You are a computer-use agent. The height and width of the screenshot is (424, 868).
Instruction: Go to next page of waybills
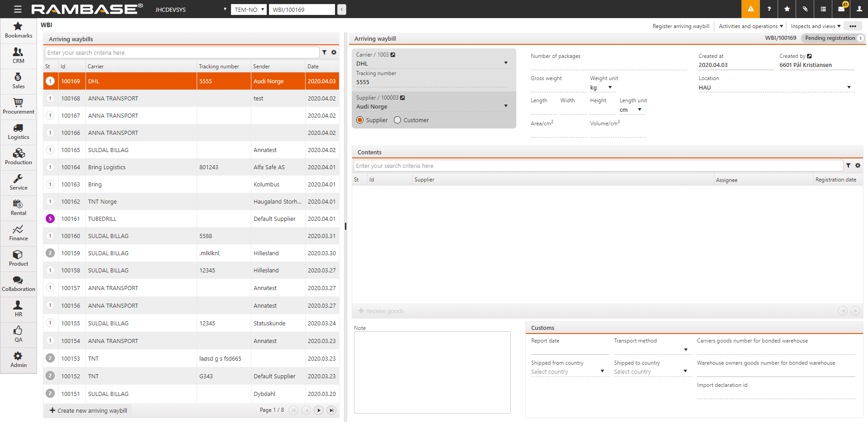319,410
